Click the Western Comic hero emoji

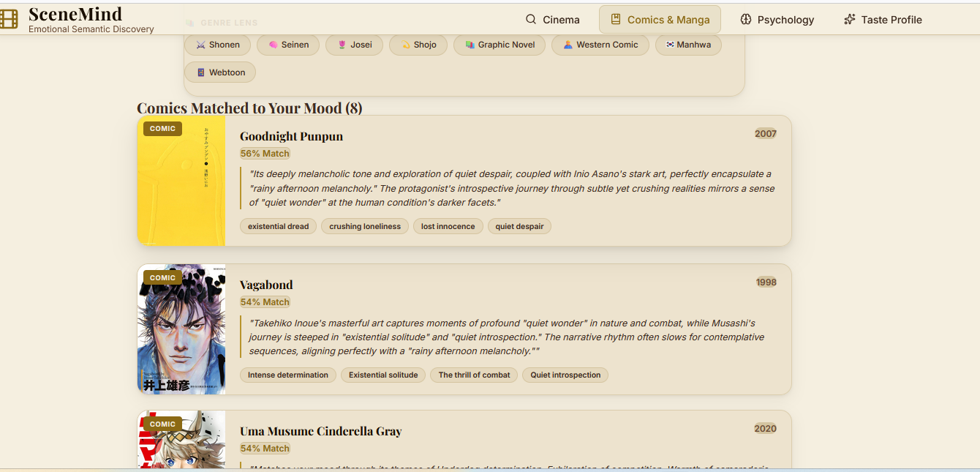[568, 45]
